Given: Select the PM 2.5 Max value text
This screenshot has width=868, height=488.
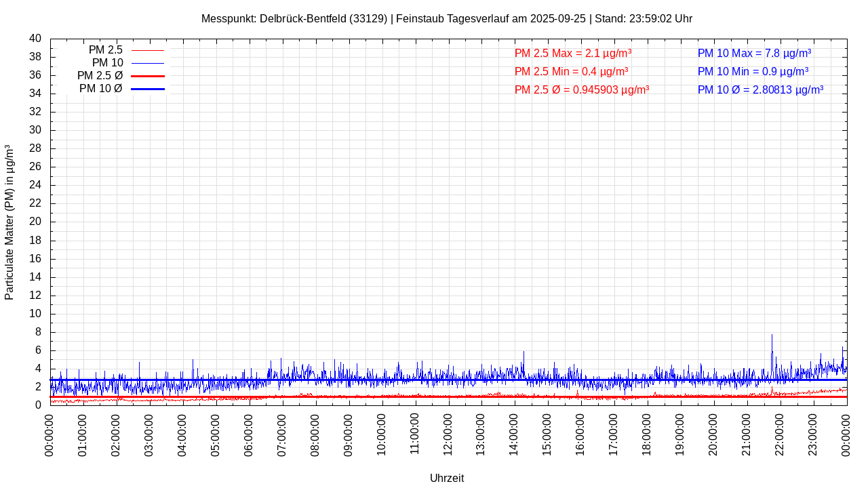Looking at the screenshot, I should tap(573, 53).
